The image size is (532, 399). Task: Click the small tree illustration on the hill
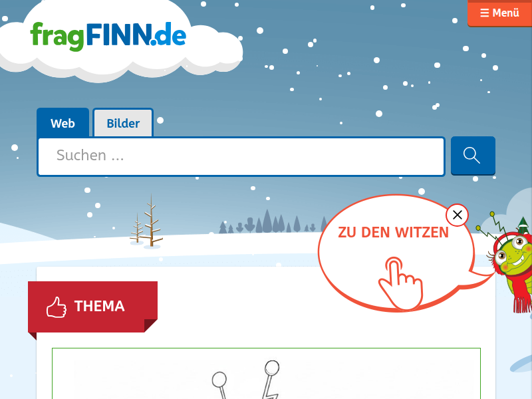tap(146, 221)
